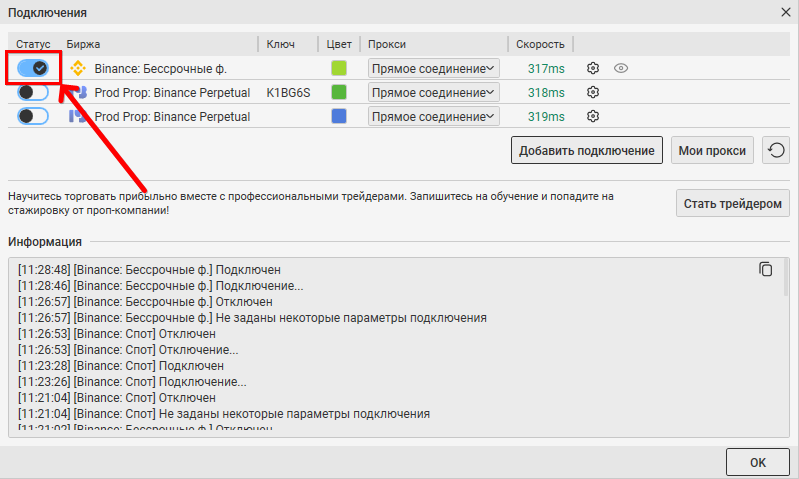Enable the status switch for the K1BG6S connection
Screen dimensions: 799x479
tap(33, 92)
